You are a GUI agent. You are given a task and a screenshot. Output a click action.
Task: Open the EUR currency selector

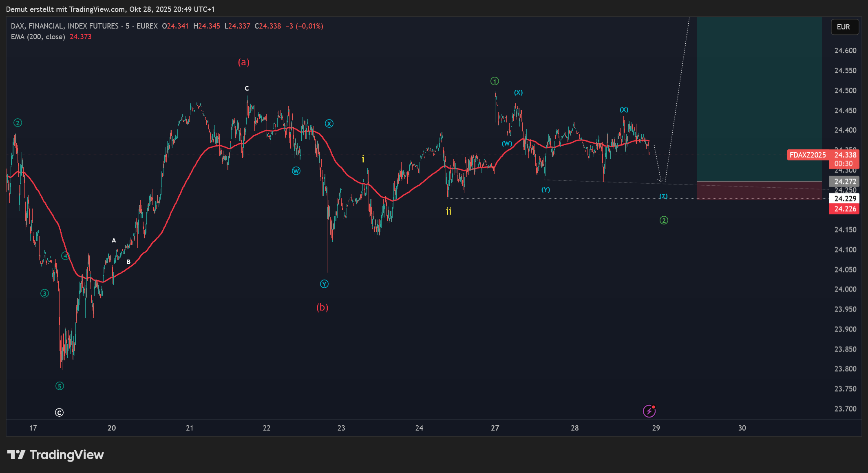(x=844, y=27)
